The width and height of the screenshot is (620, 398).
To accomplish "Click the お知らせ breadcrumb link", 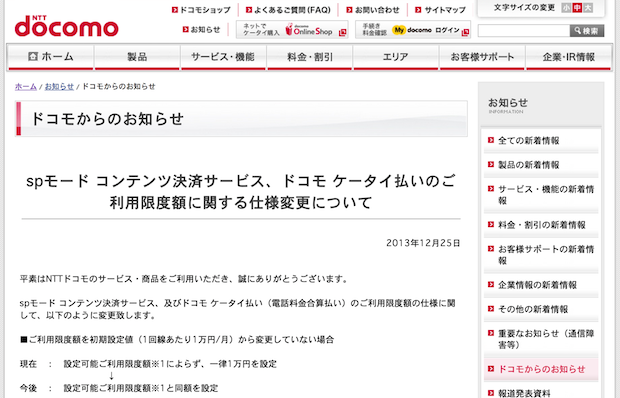I will [59, 86].
